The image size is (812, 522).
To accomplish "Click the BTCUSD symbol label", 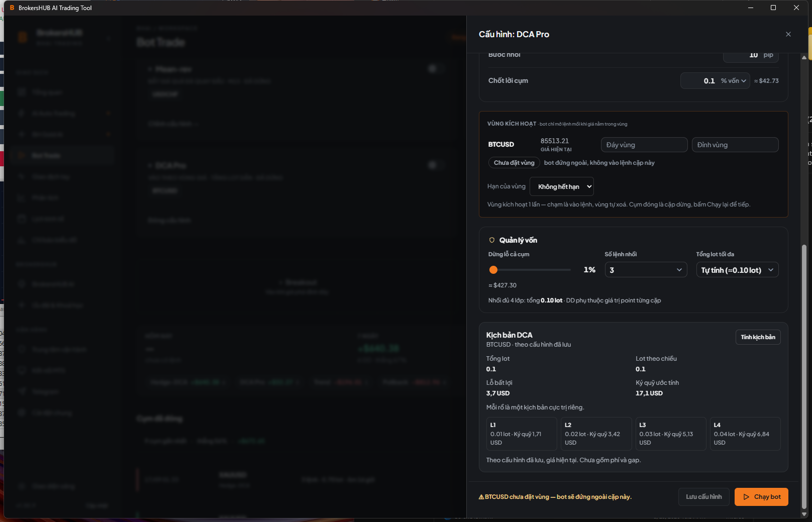I will pyautogui.click(x=501, y=145).
